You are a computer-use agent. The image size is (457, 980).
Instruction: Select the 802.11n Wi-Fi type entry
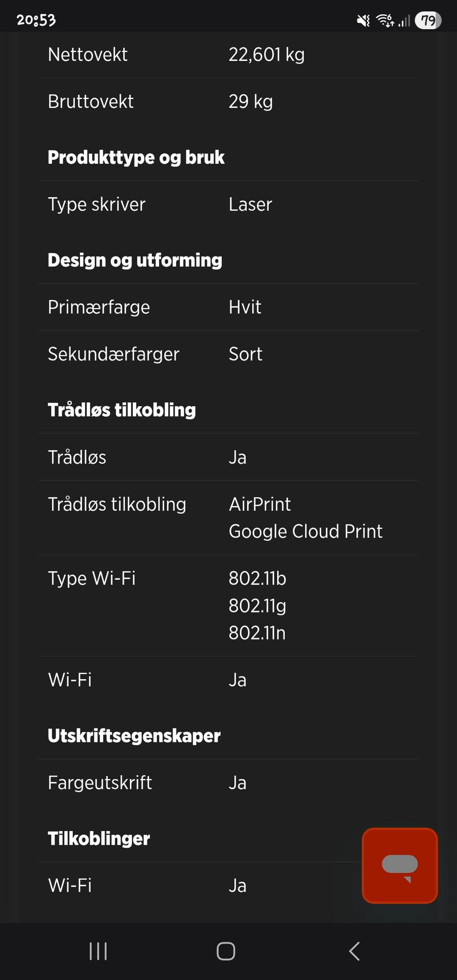(257, 633)
